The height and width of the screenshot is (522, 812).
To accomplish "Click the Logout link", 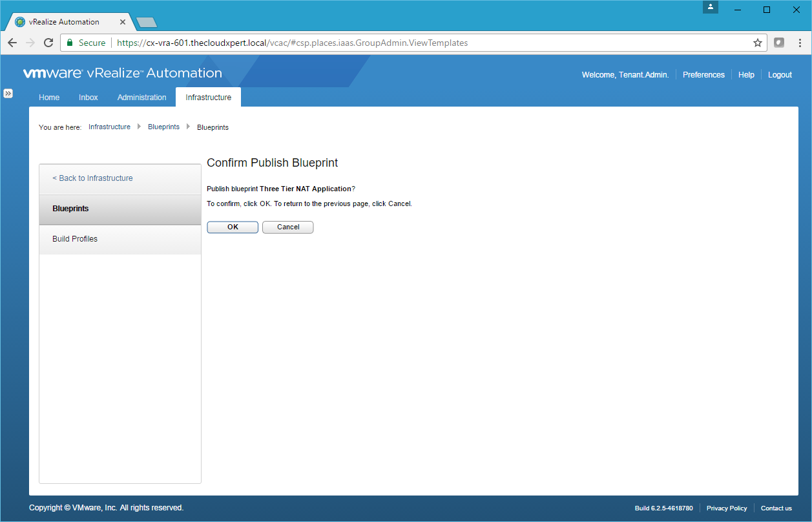I will [x=780, y=75].
